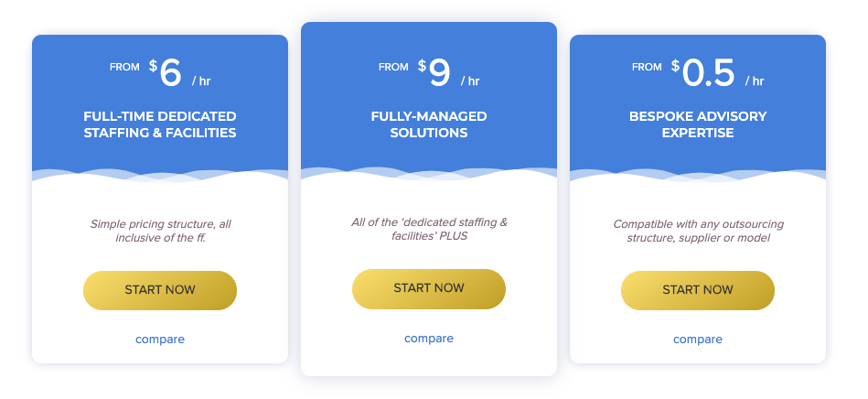This screenshot has height=399, width=868.
Task: Click Start Now under Full-Time Dedicated Staffing
Action: point(160,290)
